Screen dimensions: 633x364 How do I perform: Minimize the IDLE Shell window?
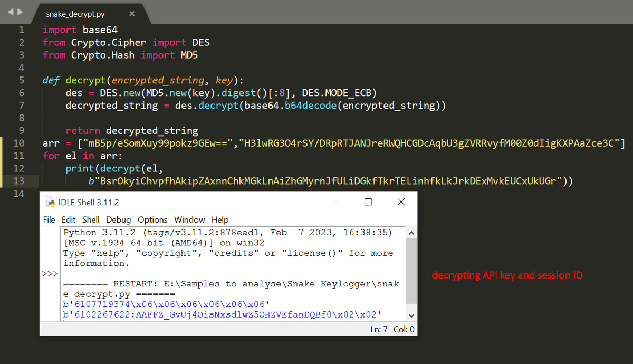point(335,202)
